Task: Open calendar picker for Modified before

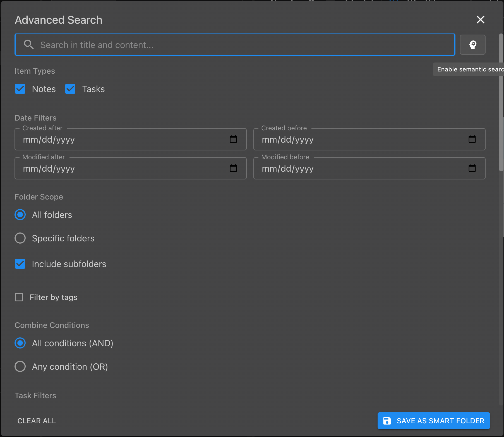Action: point(472,168)
